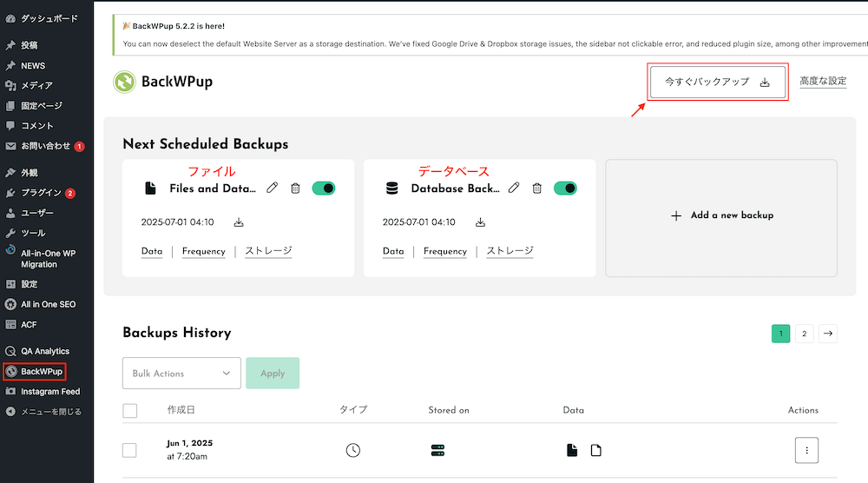Click the Instagram Feed camera icon
The width and height of the screenshot is (868, 483).
[10, 391]
